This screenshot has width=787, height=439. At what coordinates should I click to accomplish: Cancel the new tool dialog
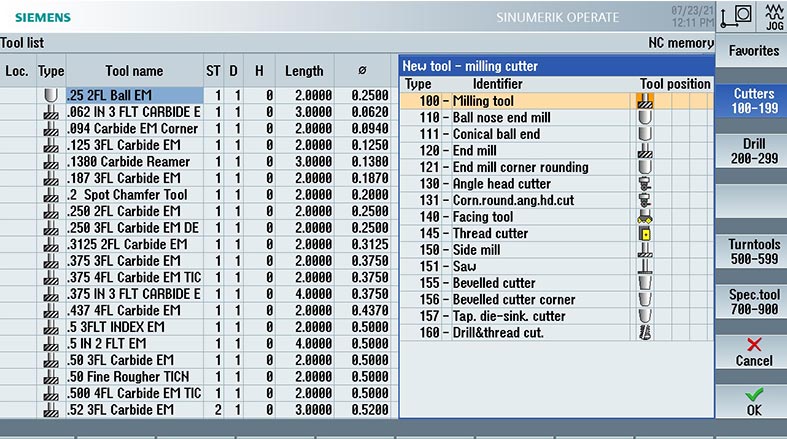point(753,352)
